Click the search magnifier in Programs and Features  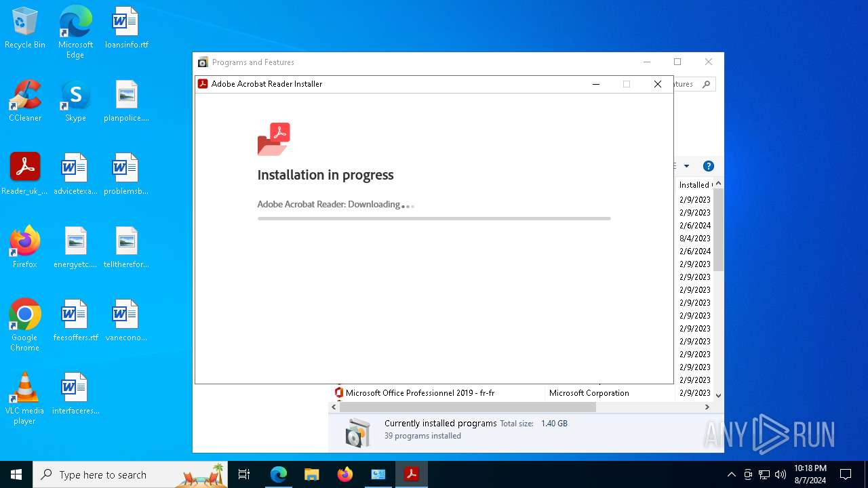(706, 84)
